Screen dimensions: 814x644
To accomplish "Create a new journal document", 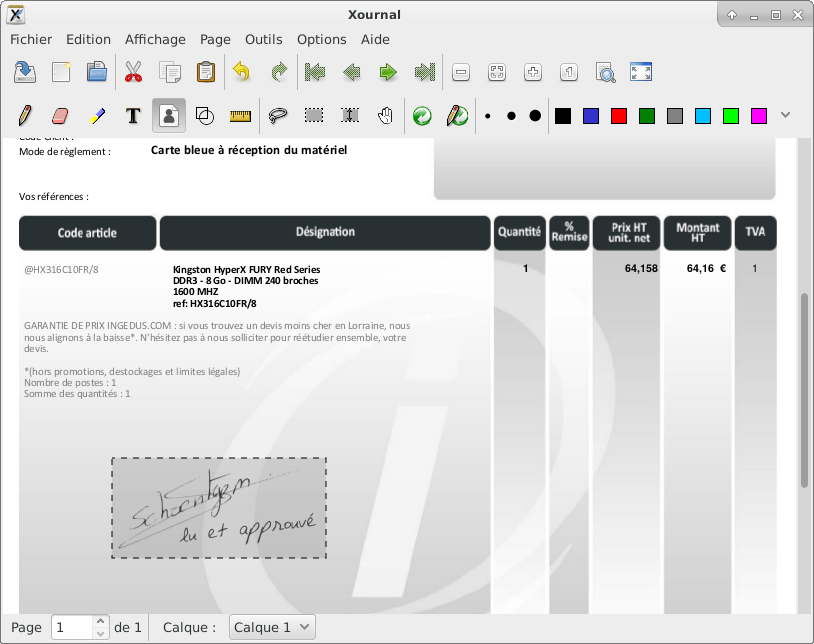I will (x=61, y=72).
